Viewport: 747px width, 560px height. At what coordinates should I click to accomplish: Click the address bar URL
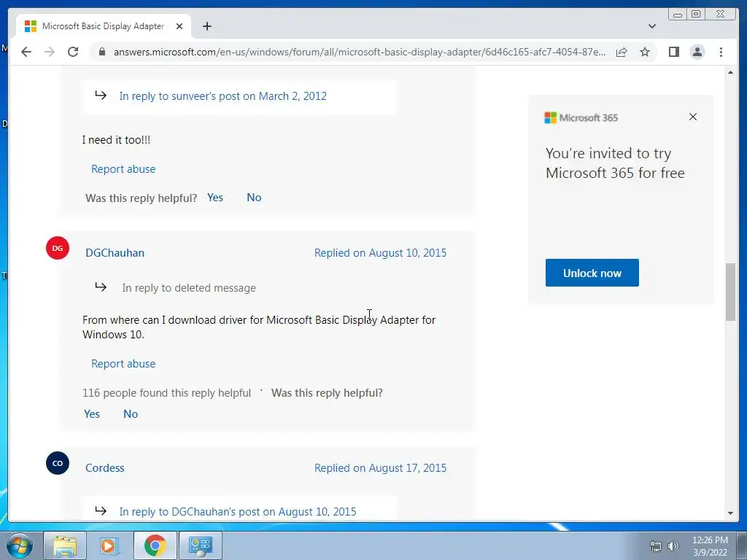360,52
